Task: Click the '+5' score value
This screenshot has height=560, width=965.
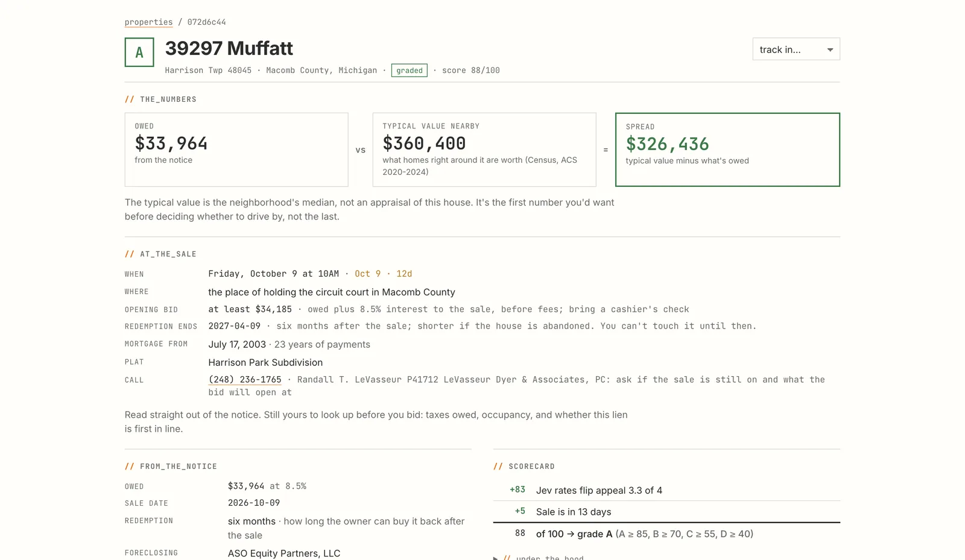Action: [x=520, y=511]
